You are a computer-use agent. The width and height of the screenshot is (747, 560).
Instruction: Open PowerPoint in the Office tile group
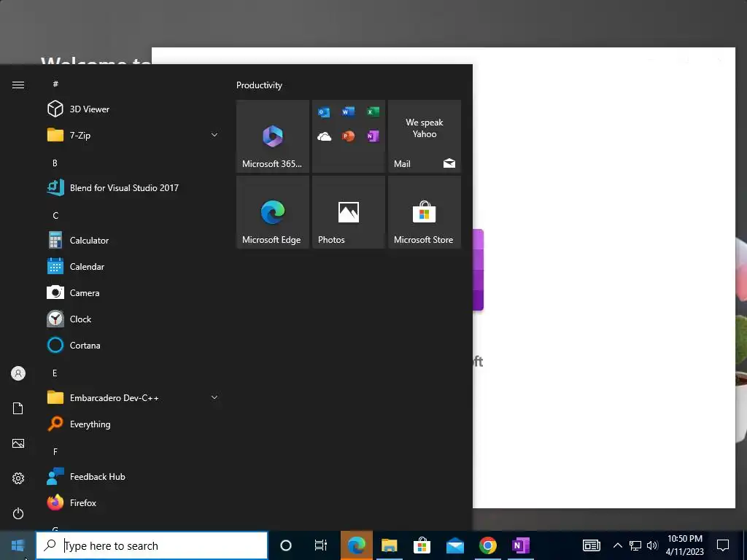click(x=348, y=136)
